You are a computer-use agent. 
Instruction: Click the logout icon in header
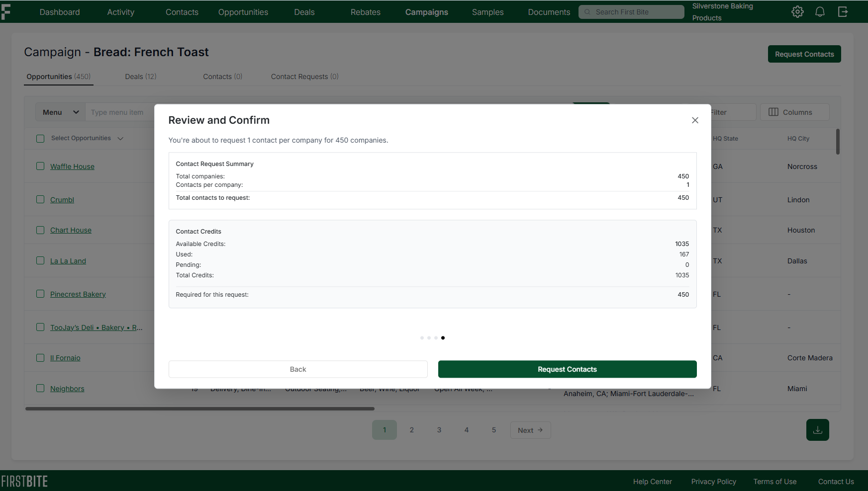point(843,12)
